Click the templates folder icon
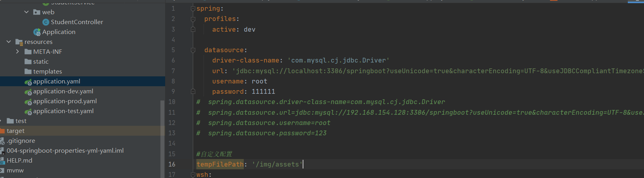Viewport: 644px width, 178px height. click(x=28, y=72)
